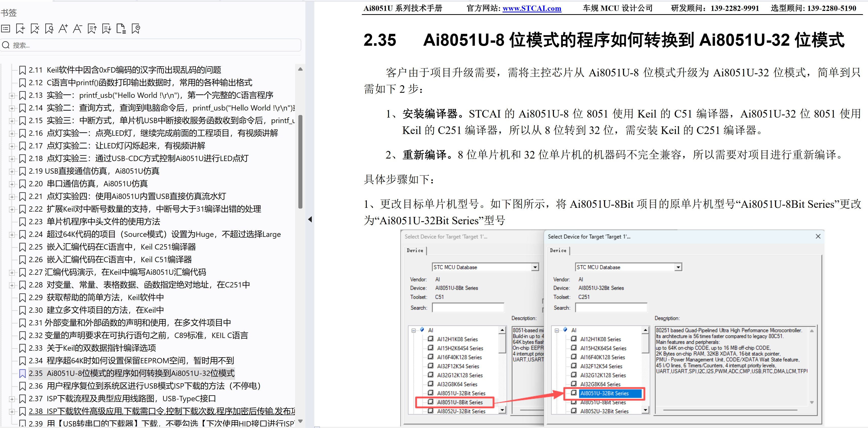868x428 pixels.
Task: Increase bookmark font size with A+ icon
Action: pyautogui.click(x=63, y=29)
